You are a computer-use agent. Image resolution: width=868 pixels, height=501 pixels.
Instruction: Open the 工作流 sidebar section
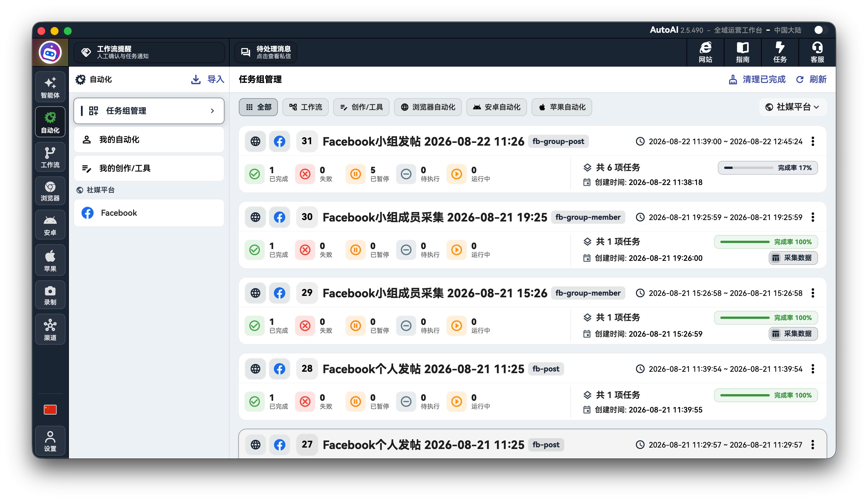pyautogui.click(x=50, y=157)
